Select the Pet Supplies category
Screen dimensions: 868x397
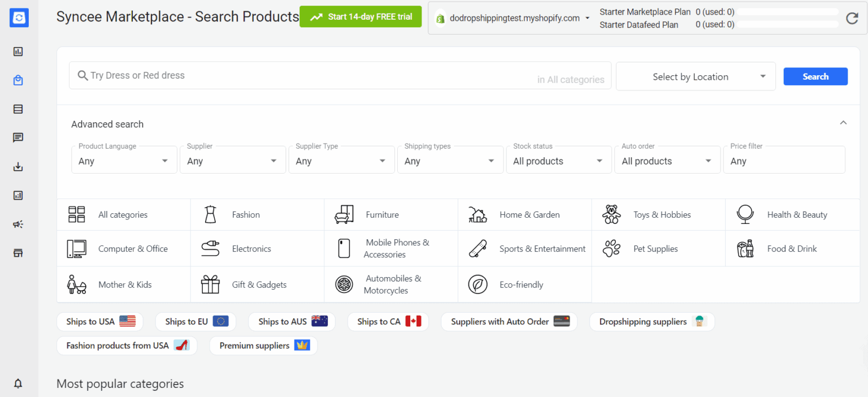coord(655,249)
